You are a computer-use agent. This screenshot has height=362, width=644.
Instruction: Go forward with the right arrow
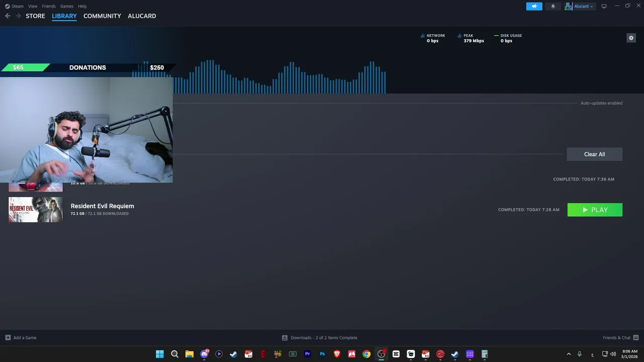[18, 16]
